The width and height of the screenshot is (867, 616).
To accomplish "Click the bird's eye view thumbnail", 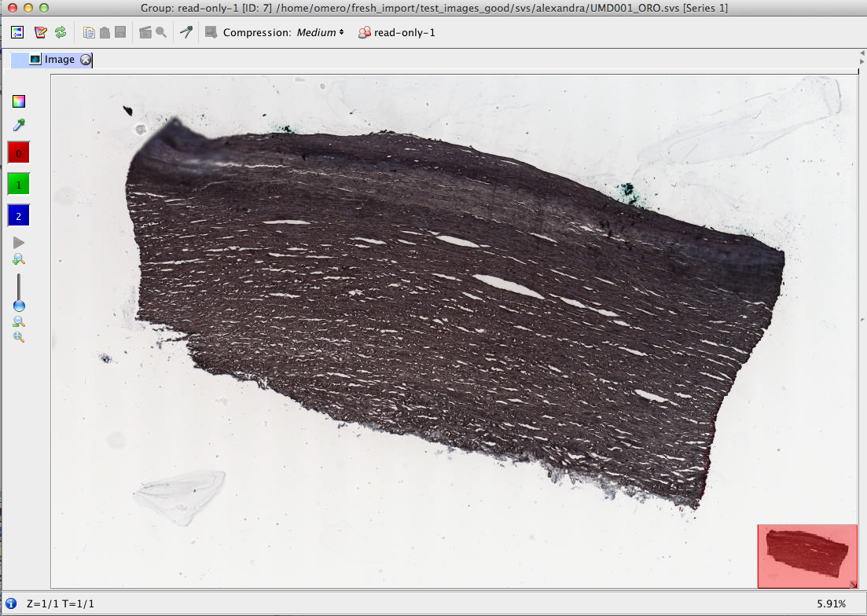I will 806,555.
